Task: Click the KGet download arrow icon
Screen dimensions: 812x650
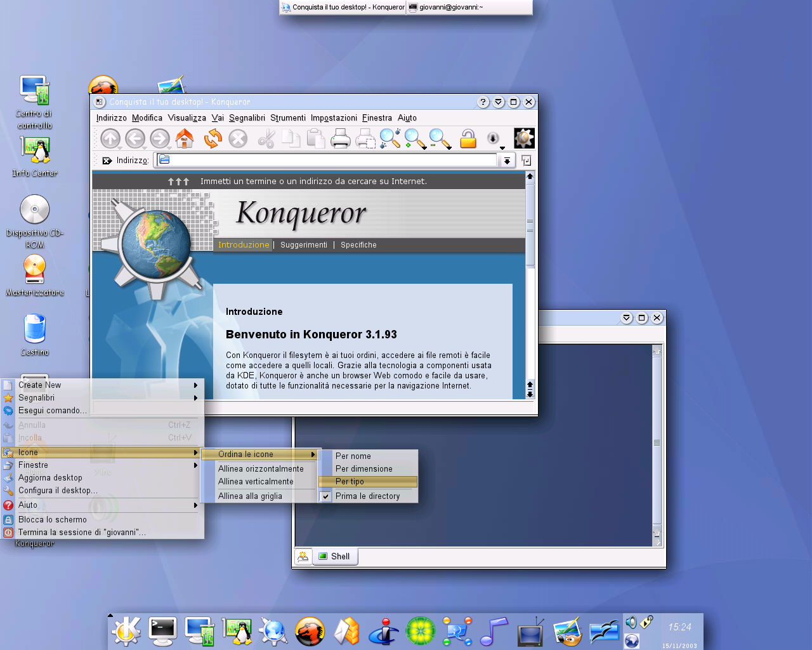Action: coord(493,138)
